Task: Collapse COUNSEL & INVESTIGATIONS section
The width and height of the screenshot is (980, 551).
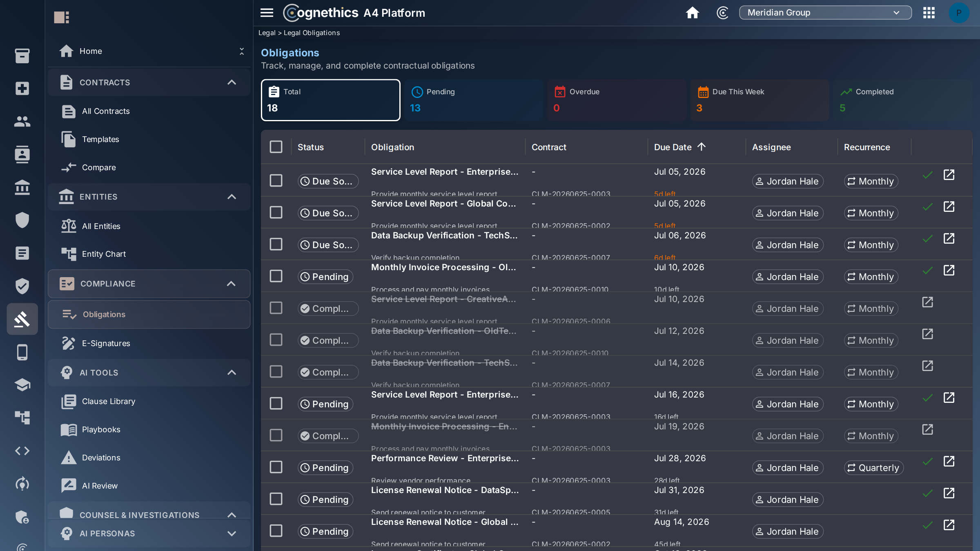Action: pyautogui.click(x=232, y=515)
